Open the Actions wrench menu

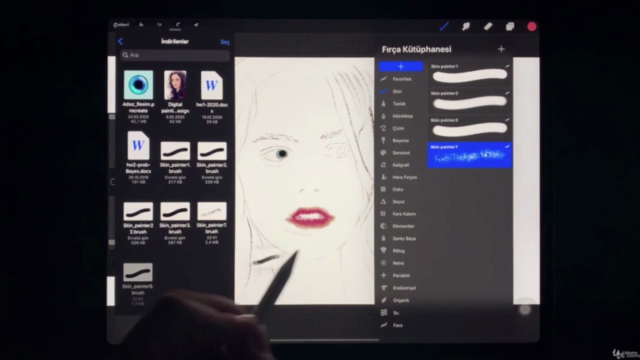pos(141,25)
